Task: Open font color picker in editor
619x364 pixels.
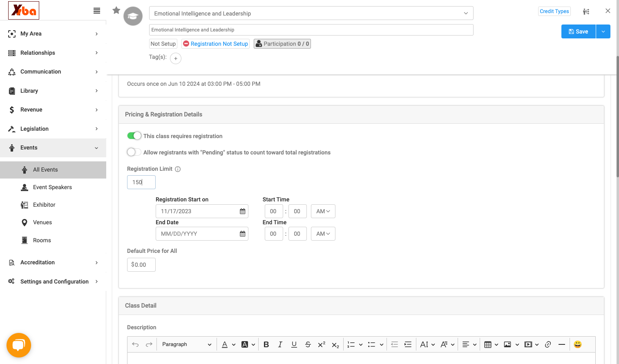Action: [228, 344]
